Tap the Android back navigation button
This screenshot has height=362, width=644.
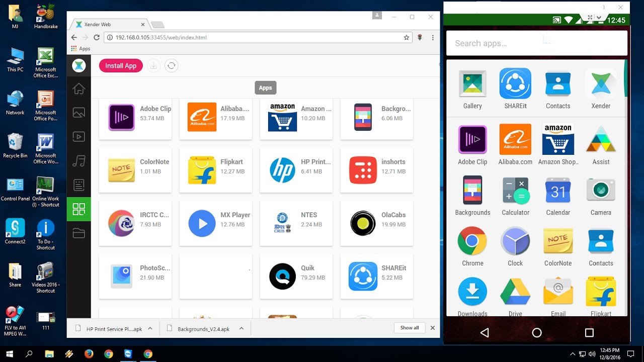[x=484, y=332]
